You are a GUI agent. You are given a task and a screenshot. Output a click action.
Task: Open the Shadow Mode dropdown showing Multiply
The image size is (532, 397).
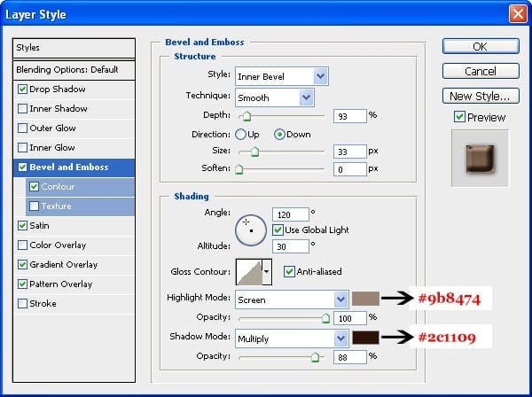tap(292, 339)
